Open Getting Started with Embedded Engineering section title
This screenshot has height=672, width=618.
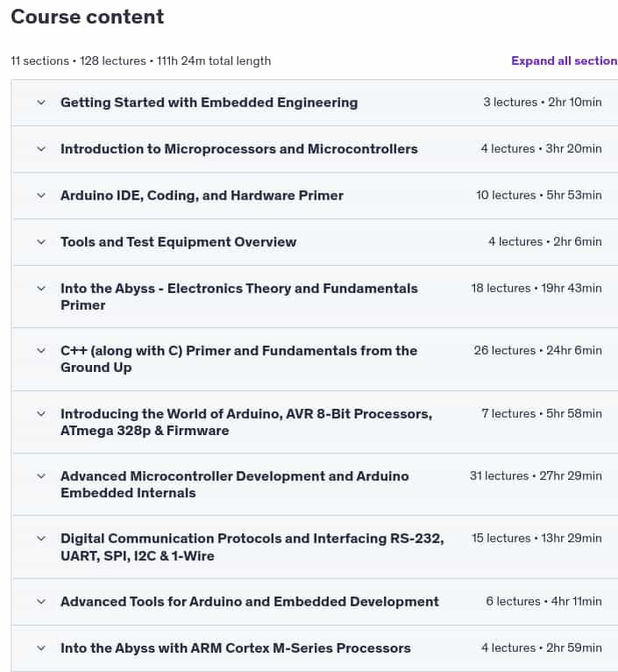point(209,103)
